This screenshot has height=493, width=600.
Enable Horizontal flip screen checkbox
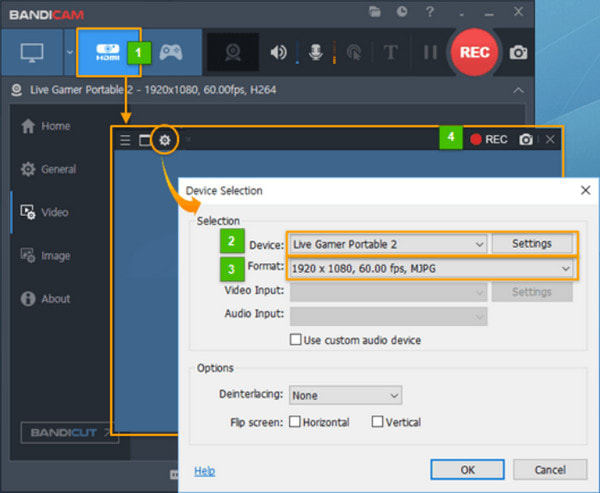coord(295,422)
